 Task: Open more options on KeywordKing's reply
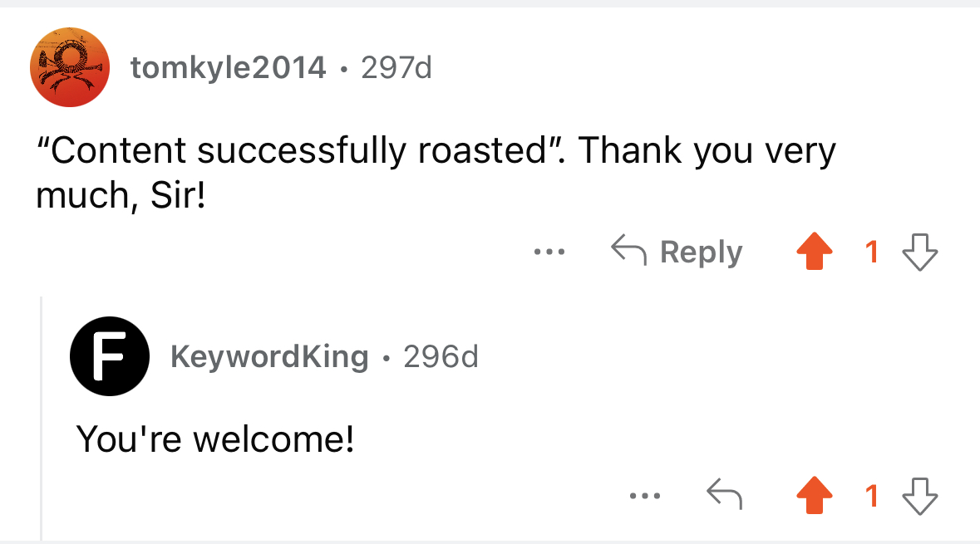(645, 496)
